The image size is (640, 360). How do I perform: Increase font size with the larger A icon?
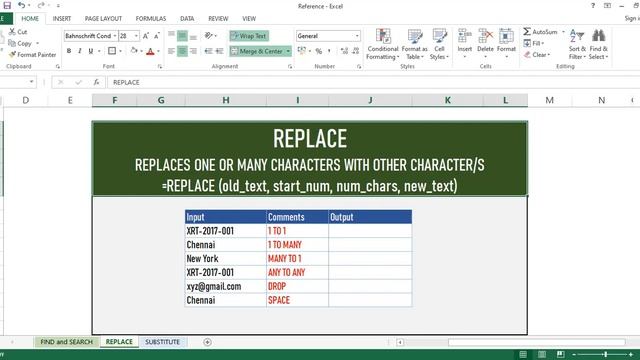pos(146,36)
